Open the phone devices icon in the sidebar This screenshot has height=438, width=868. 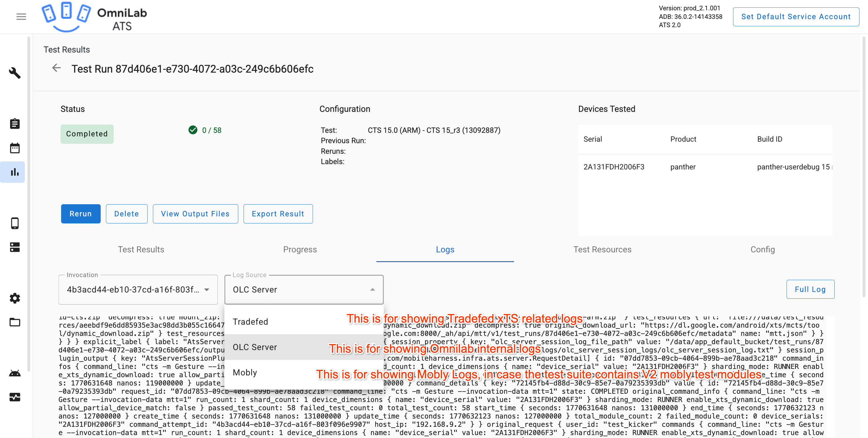[14, 223]
